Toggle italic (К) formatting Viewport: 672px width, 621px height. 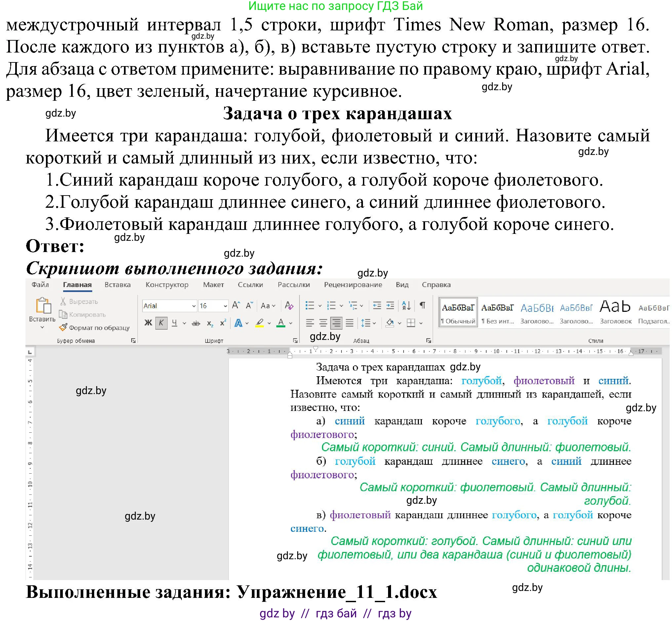tap(161, 323)
